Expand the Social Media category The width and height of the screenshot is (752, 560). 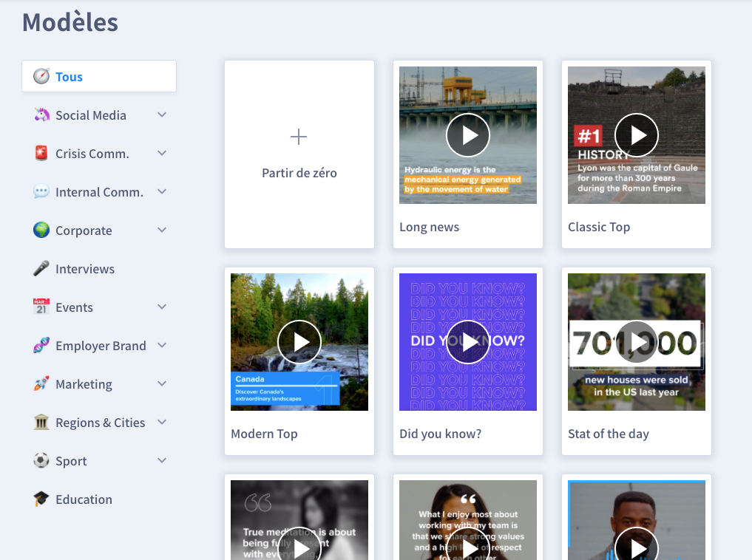pos(162,115)
